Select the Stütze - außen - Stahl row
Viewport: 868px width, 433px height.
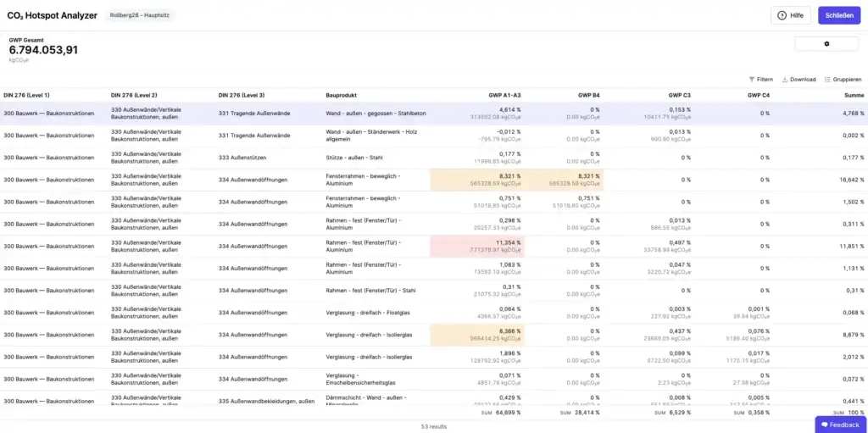pos(434,158)
